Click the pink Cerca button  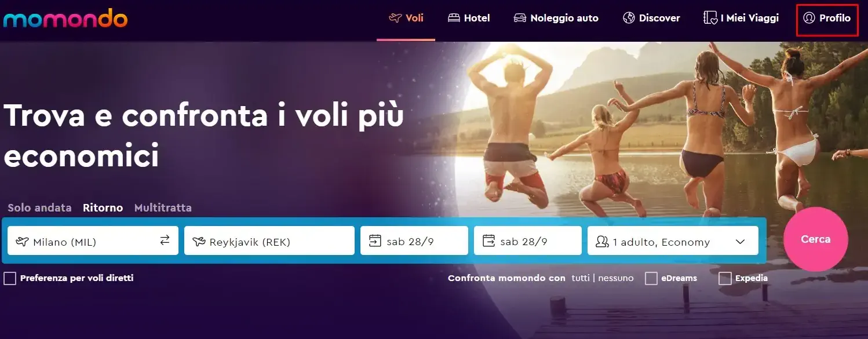(x=816, y=239)
